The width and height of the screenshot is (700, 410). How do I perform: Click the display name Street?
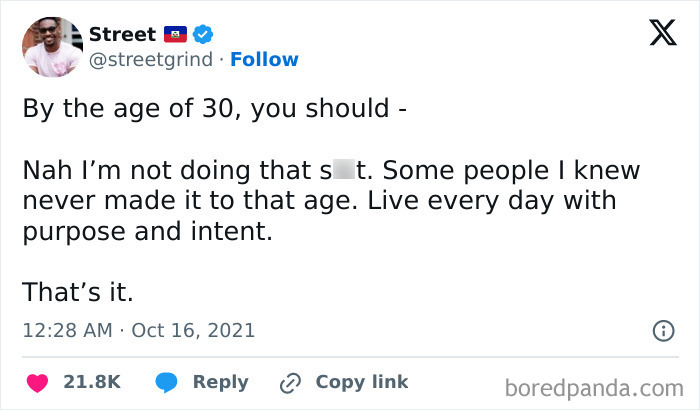point(122,35)
